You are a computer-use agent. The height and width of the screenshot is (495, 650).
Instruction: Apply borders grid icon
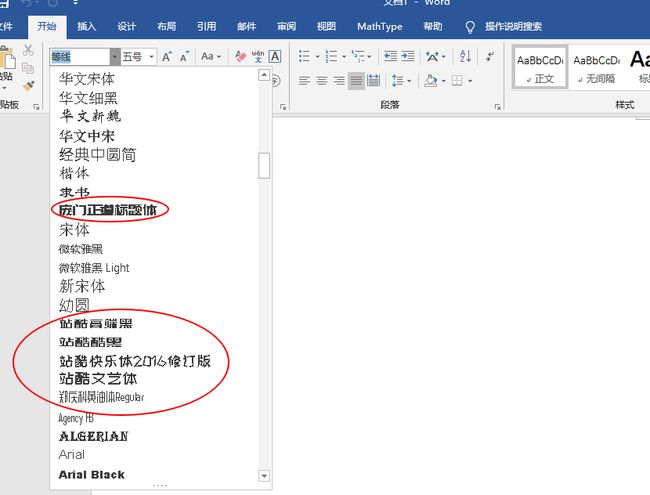(457, 80)
